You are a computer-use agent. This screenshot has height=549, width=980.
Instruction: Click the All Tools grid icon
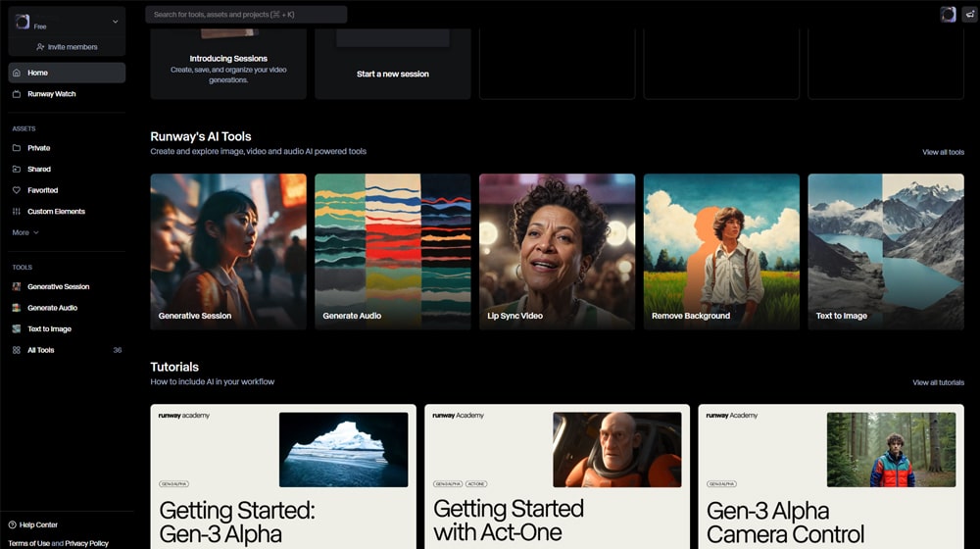[17, 350]
